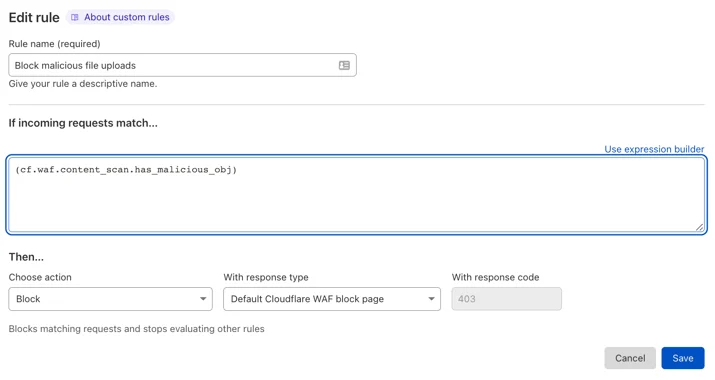Image resolution: width=715 pixels, height=380 pixels.
Task: Click Use expression builder link
Action: [654, 149]
